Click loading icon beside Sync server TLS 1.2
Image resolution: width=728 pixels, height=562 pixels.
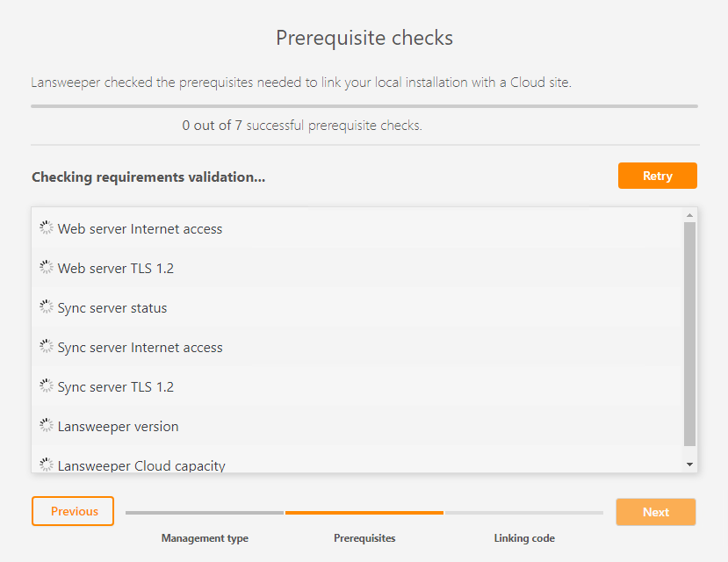47,385
